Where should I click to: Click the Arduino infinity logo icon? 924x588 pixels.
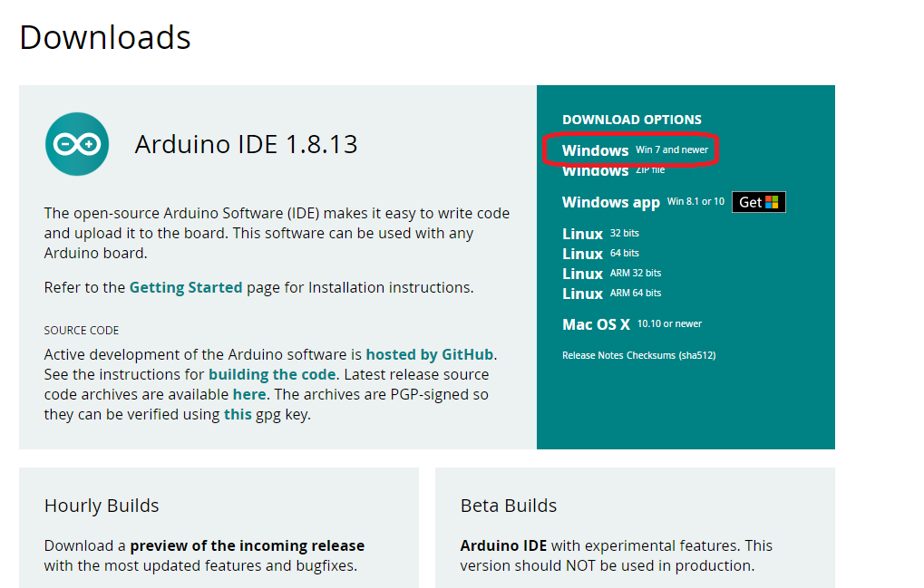click(x=77, y=144)
